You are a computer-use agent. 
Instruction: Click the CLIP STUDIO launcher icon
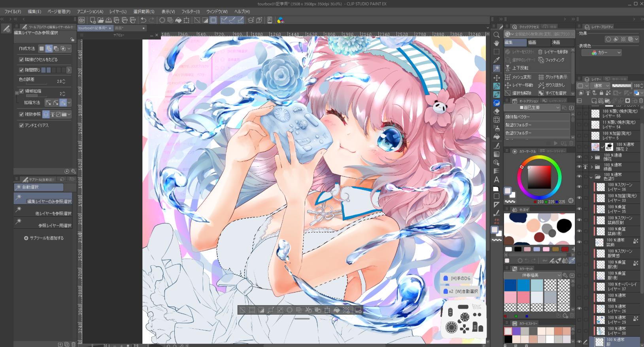(82, 20)
